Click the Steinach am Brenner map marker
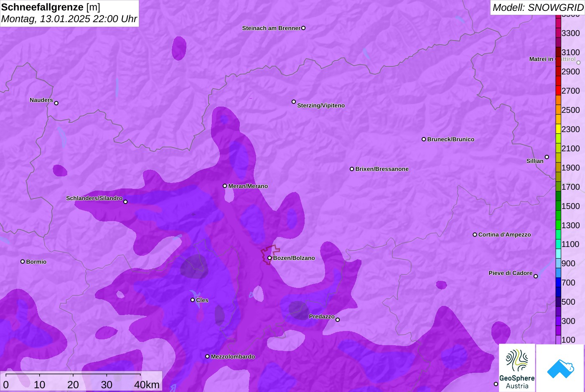Screen dimensions: 585x392 [x=303, y=28]
